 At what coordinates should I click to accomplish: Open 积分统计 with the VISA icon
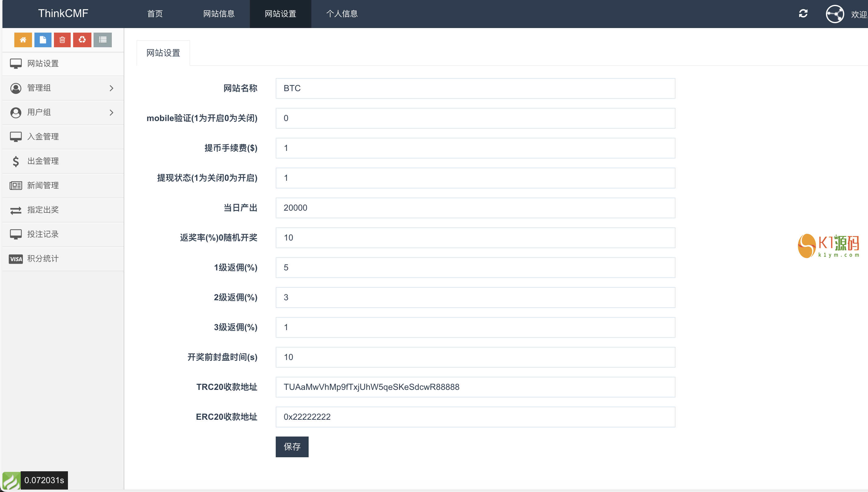[x=43, y=259]
